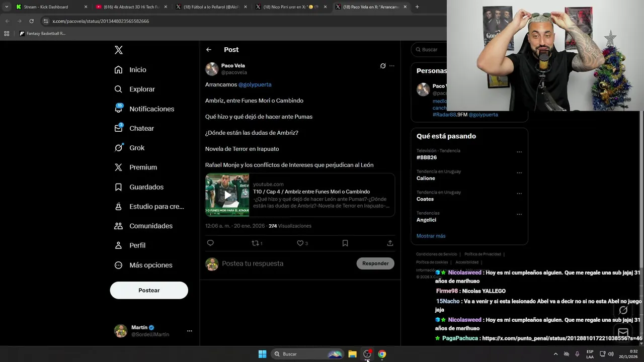Open more options for Angelici trend
Viewport: 644px width, 362px height.
pos(519,214)
